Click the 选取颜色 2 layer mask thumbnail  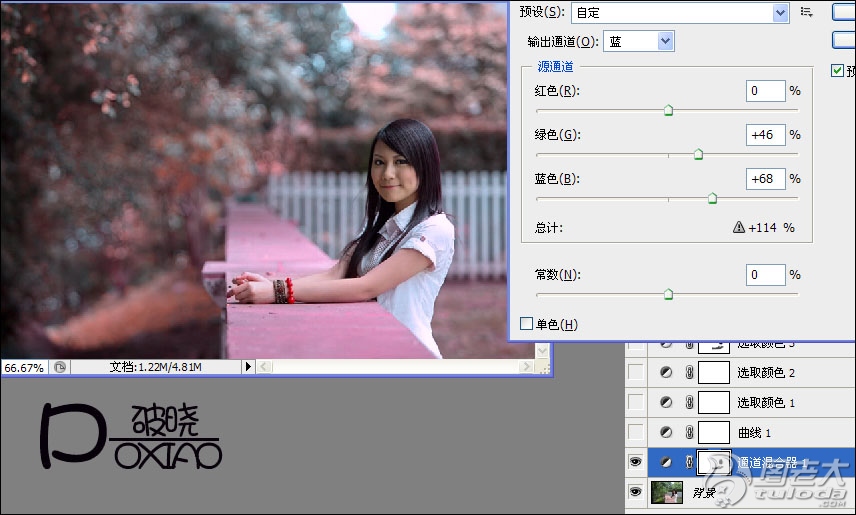pos(714,372)
